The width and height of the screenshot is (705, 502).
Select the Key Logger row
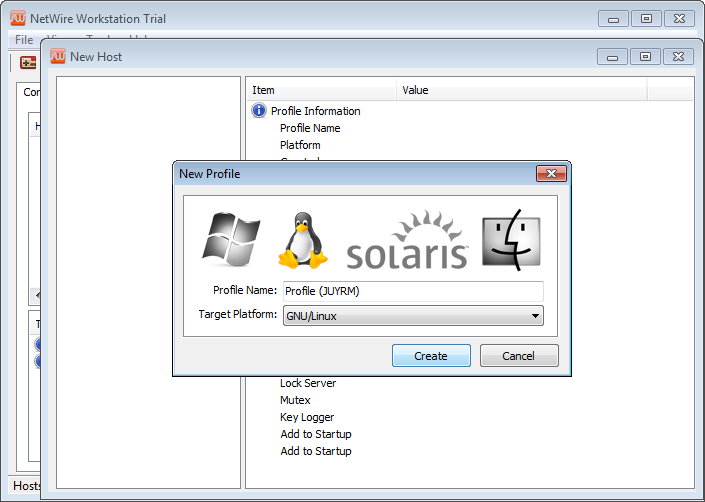coord(307,417)
